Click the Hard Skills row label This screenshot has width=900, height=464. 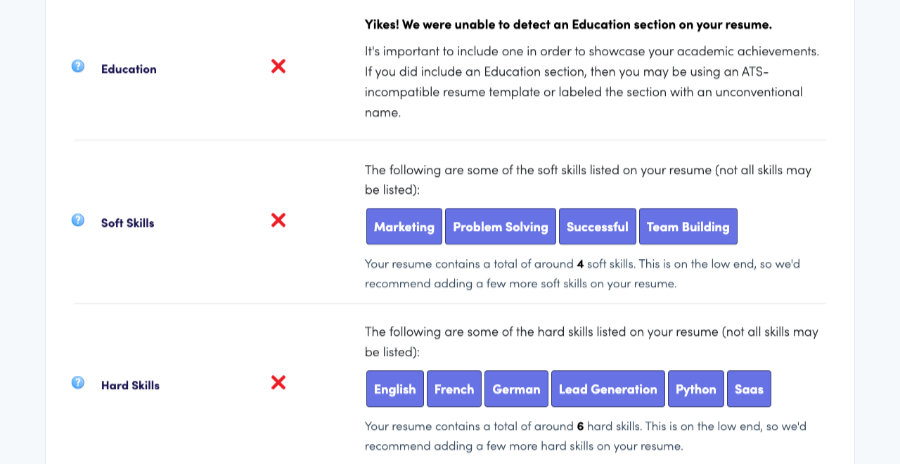coord(130,385)
